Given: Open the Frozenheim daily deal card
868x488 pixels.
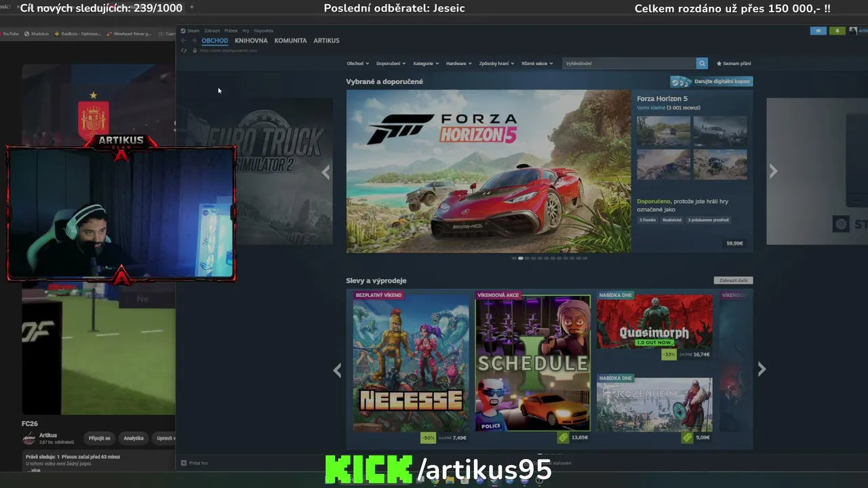Looking at the screenshot, I should pyautogui.click(x=654, y=404).
